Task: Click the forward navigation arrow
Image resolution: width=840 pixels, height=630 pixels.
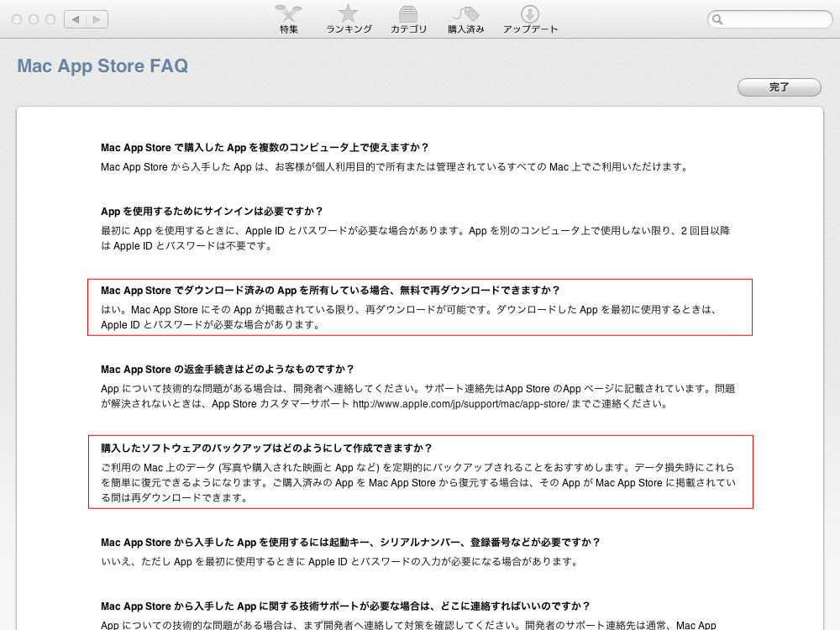Action: [97, 19]
